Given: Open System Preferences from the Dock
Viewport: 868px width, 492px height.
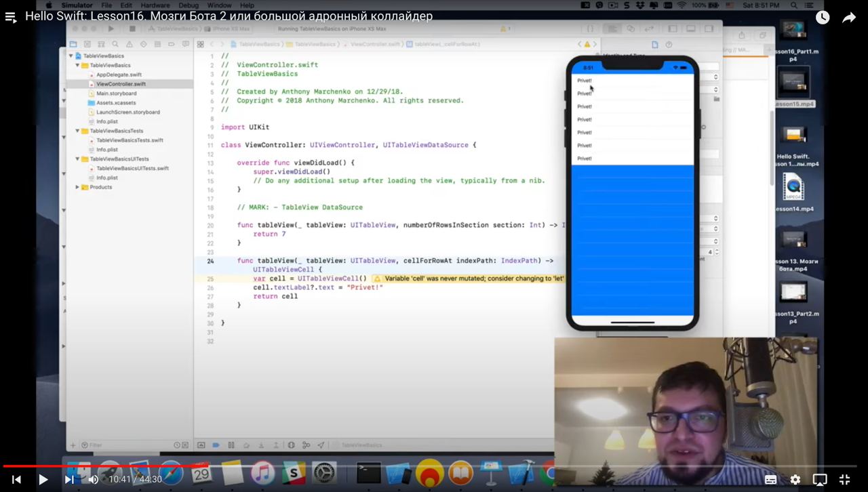Looking at the screenshot, I should (324, 473).
